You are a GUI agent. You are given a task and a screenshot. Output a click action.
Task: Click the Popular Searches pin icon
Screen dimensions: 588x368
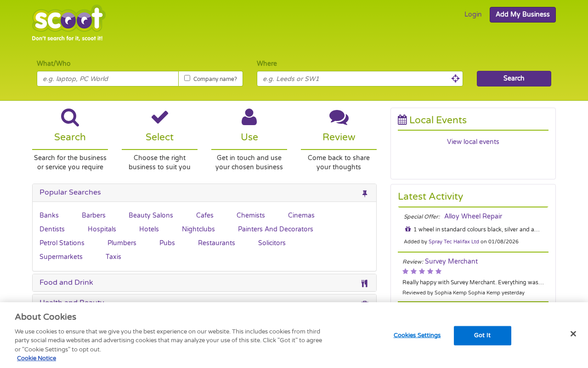click(x=365, y=194)
